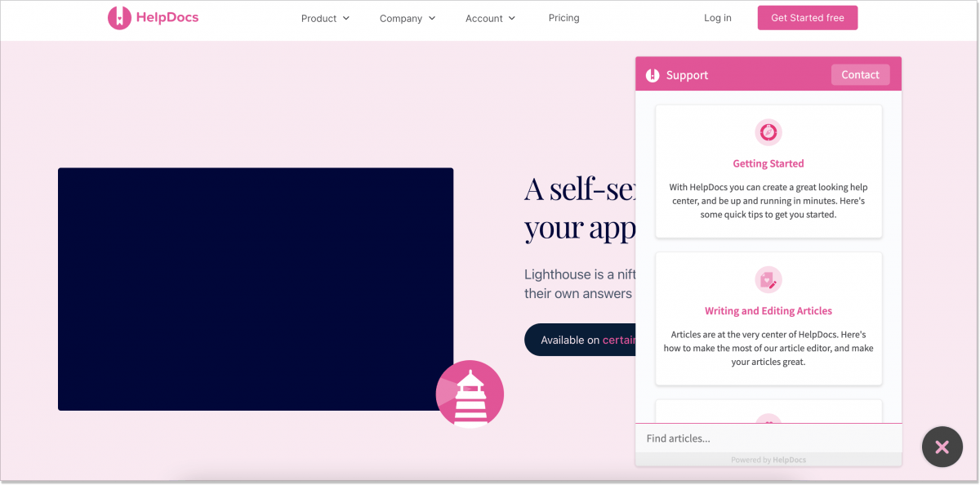Click the Writing and Editing Articles pencil icon
This screenshot has width=980, height=485.
tap(768, 279)
